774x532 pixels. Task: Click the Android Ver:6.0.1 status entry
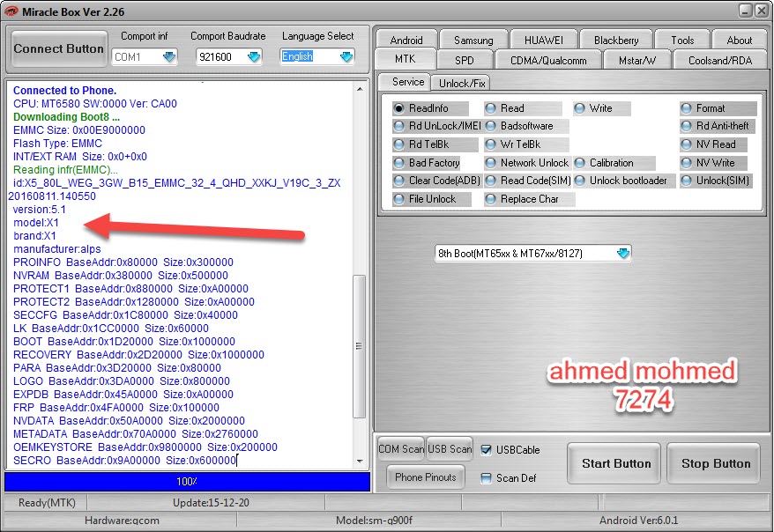coord(638,521)
